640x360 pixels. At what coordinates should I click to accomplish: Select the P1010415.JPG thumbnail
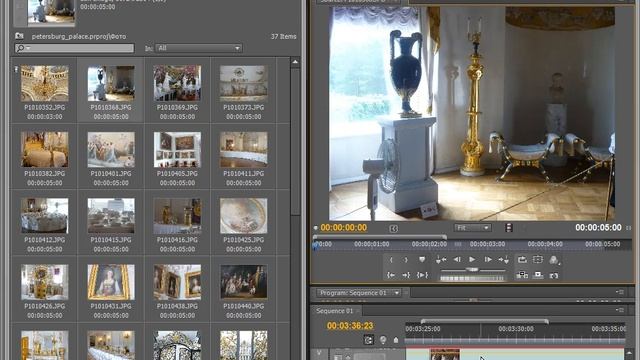[111, 216]
